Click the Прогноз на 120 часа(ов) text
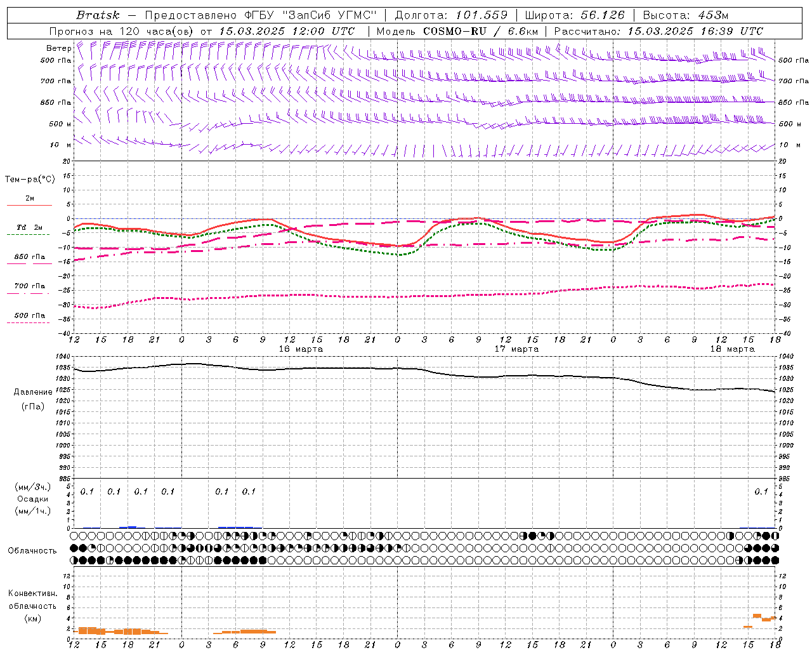This screenshot has width=812, height=650. pyautogui.click(x=122, y=31)
